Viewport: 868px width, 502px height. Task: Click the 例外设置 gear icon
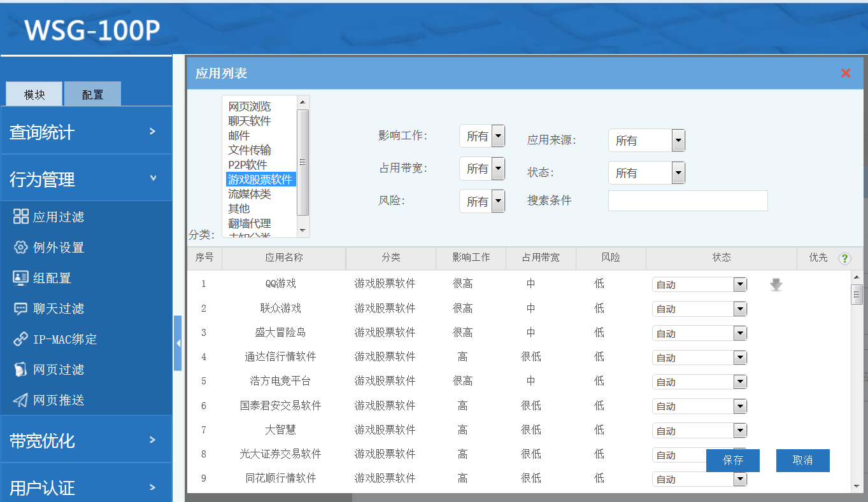pos(21,248)
